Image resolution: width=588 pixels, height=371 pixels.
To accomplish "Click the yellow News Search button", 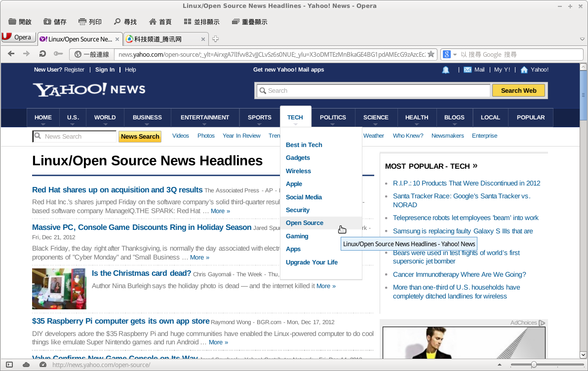I will 140,137.
